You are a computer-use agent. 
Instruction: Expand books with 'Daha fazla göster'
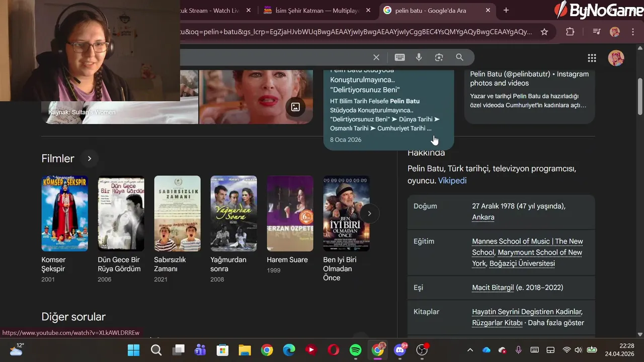point(556,323)
